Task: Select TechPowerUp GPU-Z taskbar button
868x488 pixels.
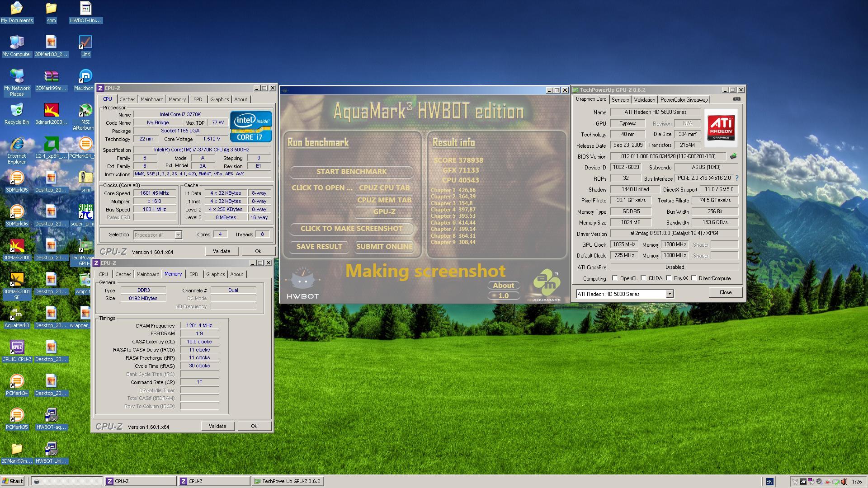Action: pos(288,481)
